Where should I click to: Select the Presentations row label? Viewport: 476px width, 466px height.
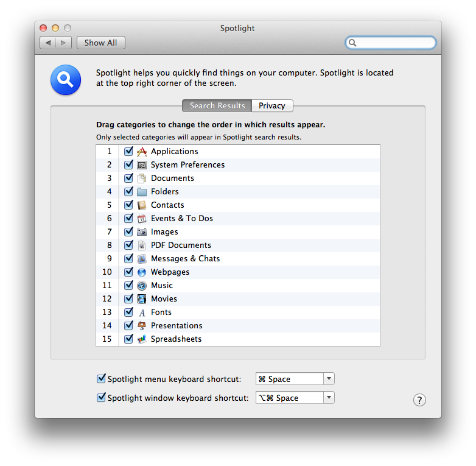point(177,326)
